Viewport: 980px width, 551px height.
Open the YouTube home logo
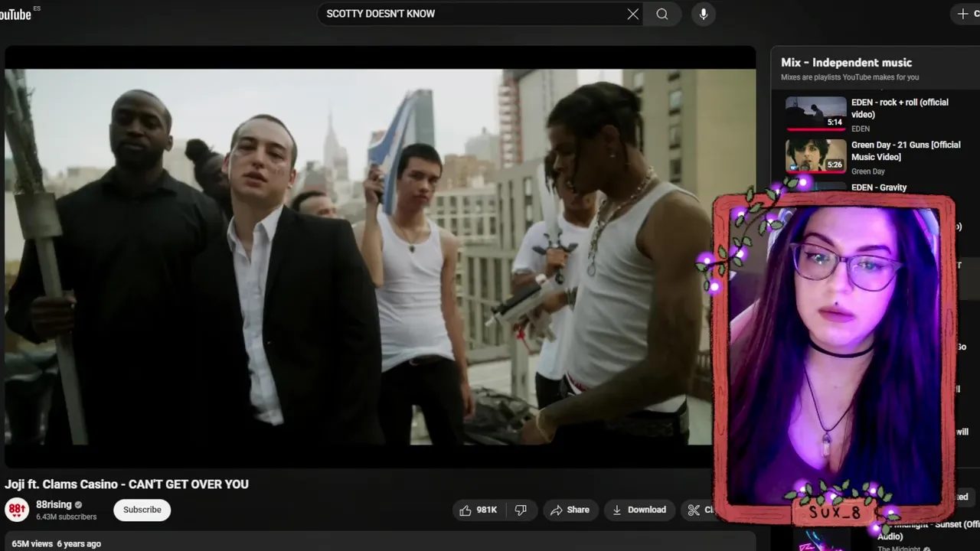(x=15, y=13)
